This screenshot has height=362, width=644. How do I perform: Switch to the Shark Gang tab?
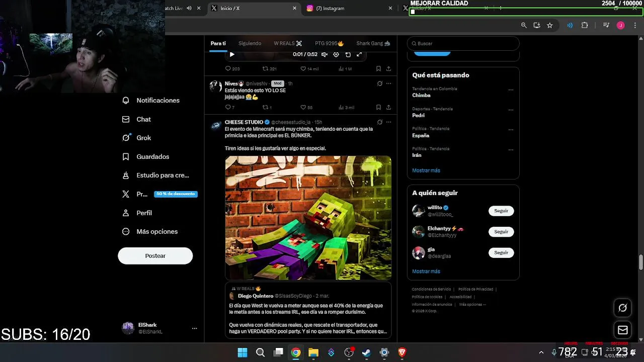point(373,43)
